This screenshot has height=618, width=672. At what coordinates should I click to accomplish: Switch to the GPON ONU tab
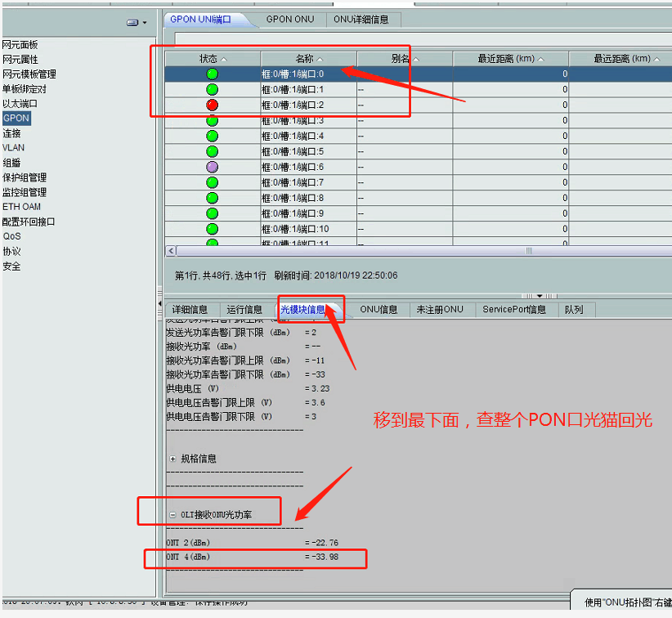click(x=289, y=19)
